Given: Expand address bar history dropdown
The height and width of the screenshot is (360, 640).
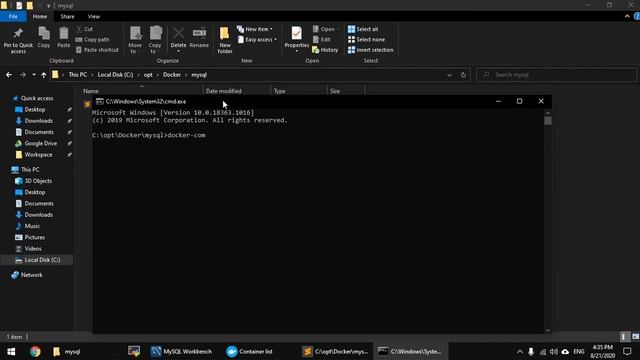Looking at the screenshot, I should point(449,75).
